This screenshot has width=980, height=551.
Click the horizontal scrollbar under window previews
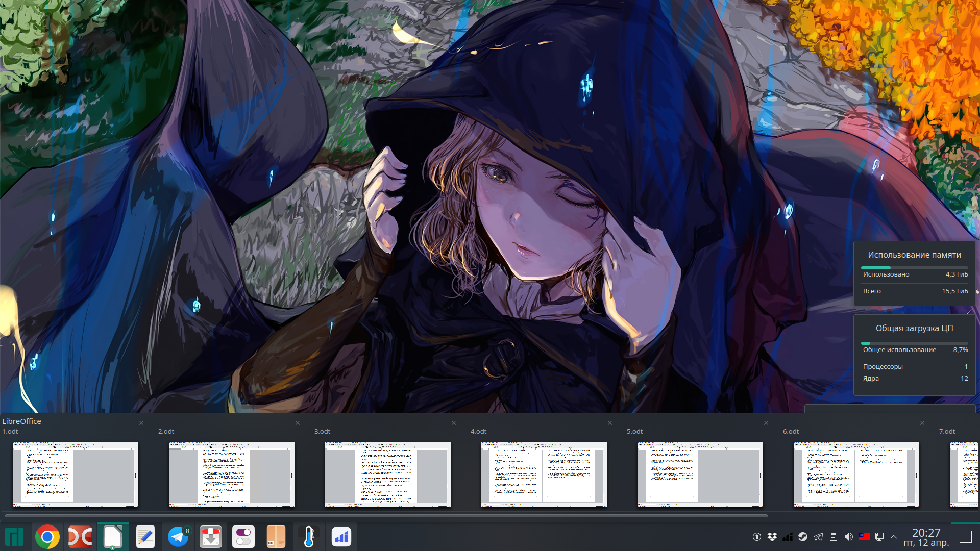pyautogui.click(x=386, y=516)
